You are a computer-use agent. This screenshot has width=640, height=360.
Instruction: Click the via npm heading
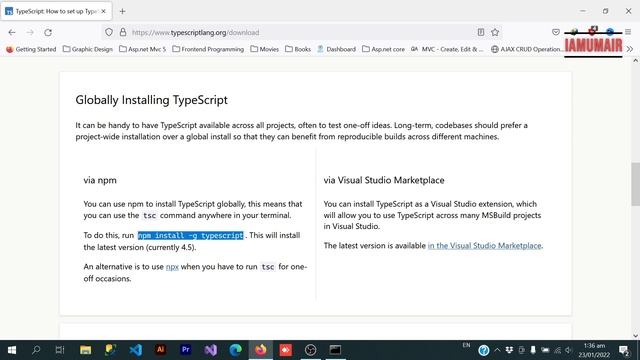[x=100, y=180]
